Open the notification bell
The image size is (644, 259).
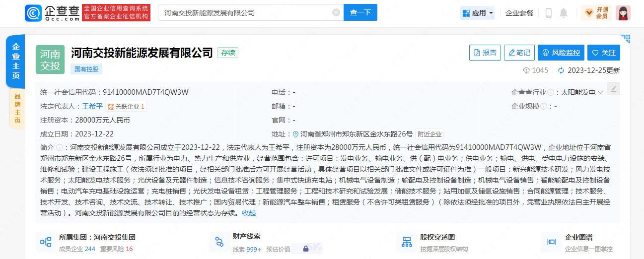pos(564,13)
